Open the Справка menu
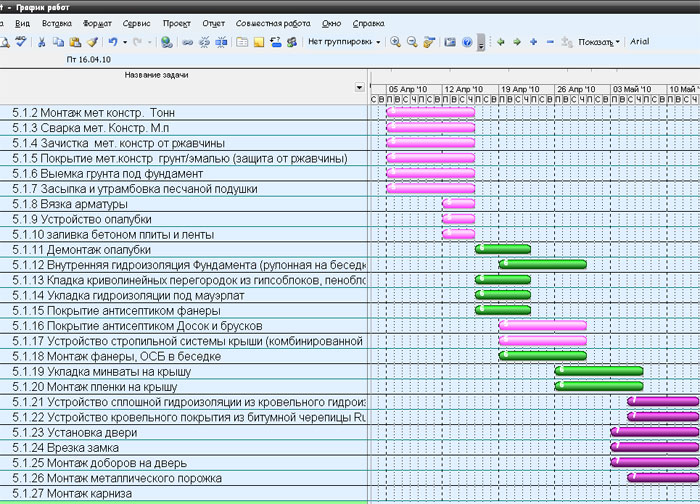 368,23
